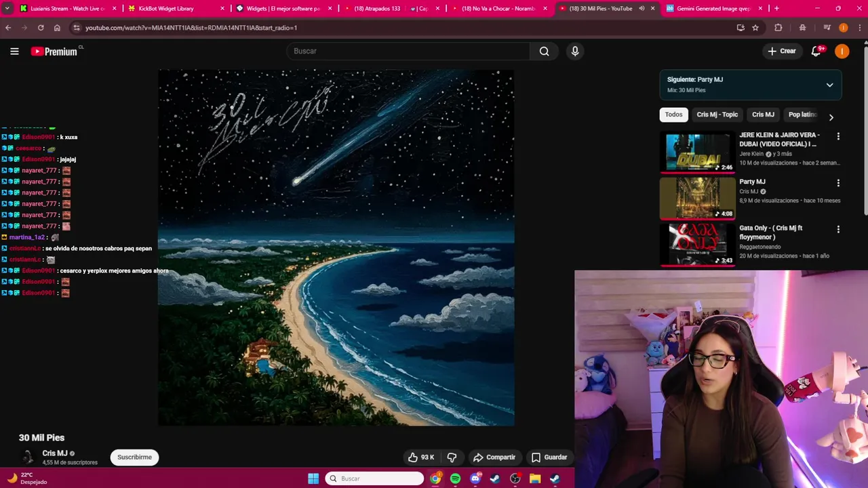Select the Todos filter chip
The width and height of the screenshot is (868, 488).
click(673, 115)
